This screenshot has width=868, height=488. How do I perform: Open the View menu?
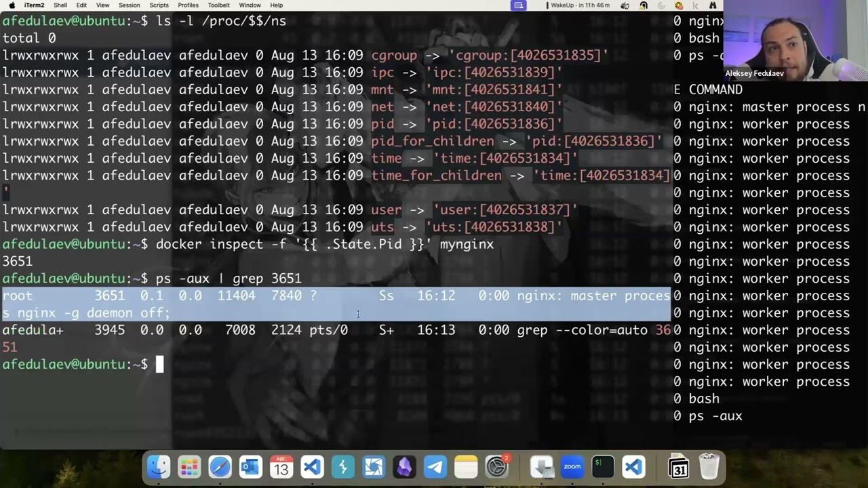coord(102,5)
